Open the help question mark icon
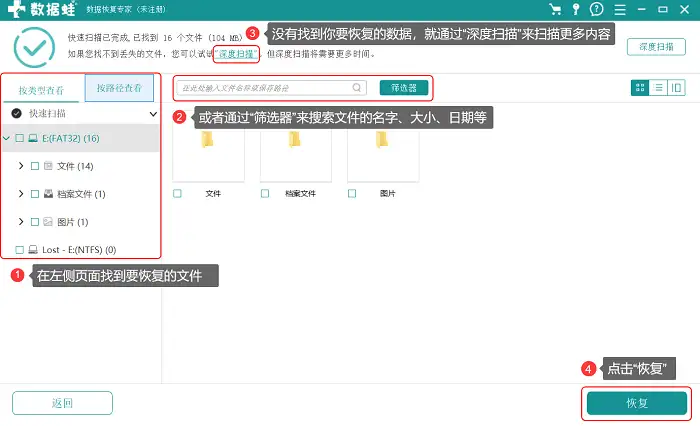Image resolution: width=700 pixels, height=426 pixels. pos(596,9)
